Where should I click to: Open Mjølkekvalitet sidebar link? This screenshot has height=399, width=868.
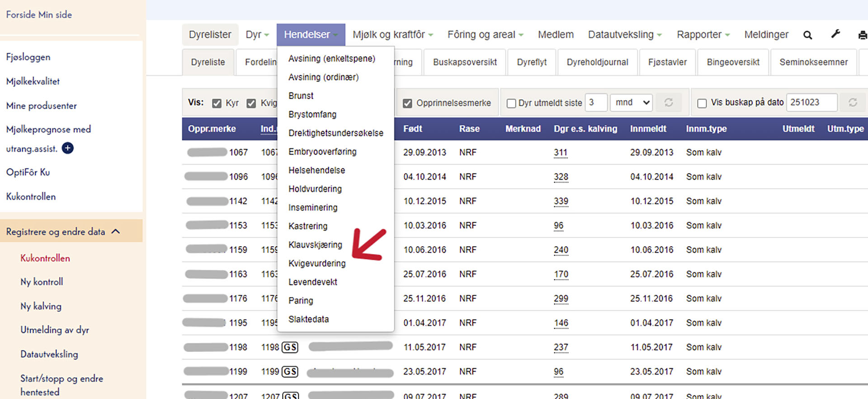[x=33, y=81]
